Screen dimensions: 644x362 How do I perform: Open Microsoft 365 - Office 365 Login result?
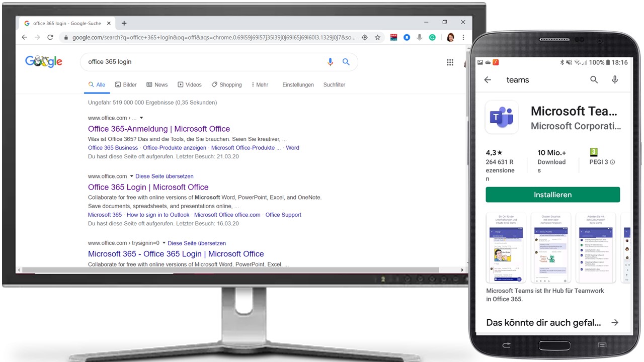(176, 254)
